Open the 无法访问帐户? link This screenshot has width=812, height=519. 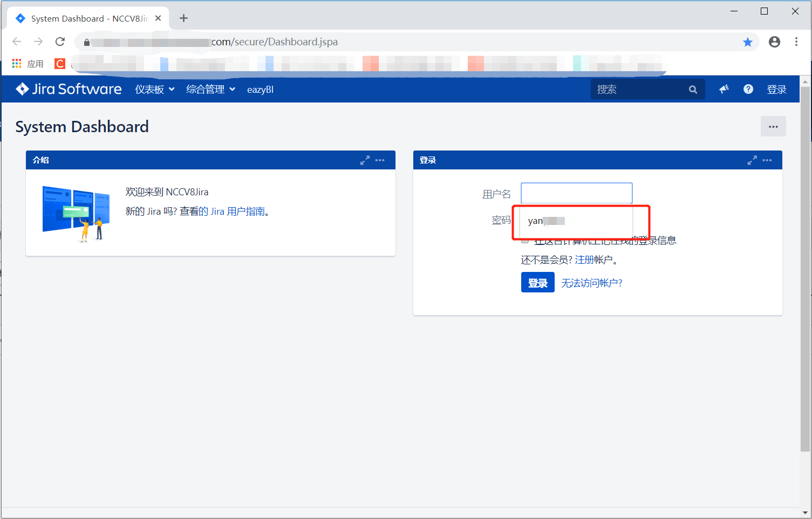click(592, 283)
